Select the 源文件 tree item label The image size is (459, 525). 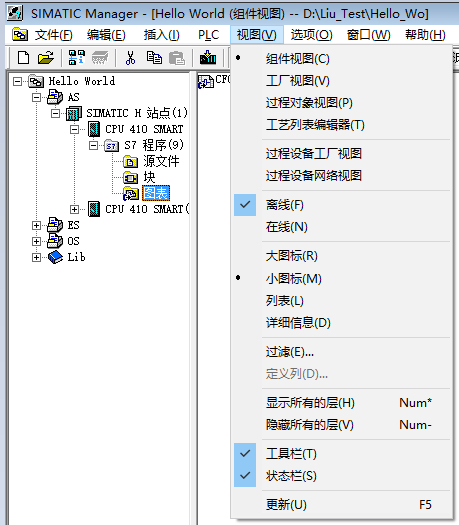pyautogui.click(x=161, y=161)
